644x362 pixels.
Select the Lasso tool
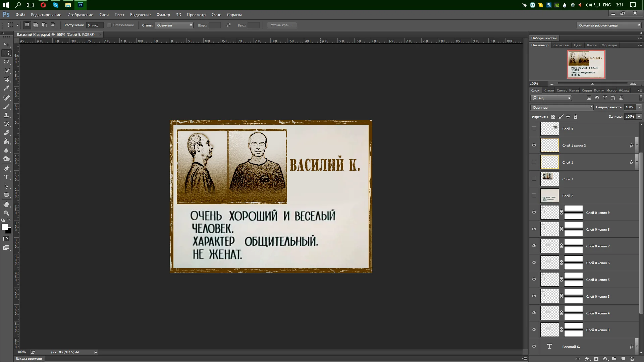pos(6,62)
